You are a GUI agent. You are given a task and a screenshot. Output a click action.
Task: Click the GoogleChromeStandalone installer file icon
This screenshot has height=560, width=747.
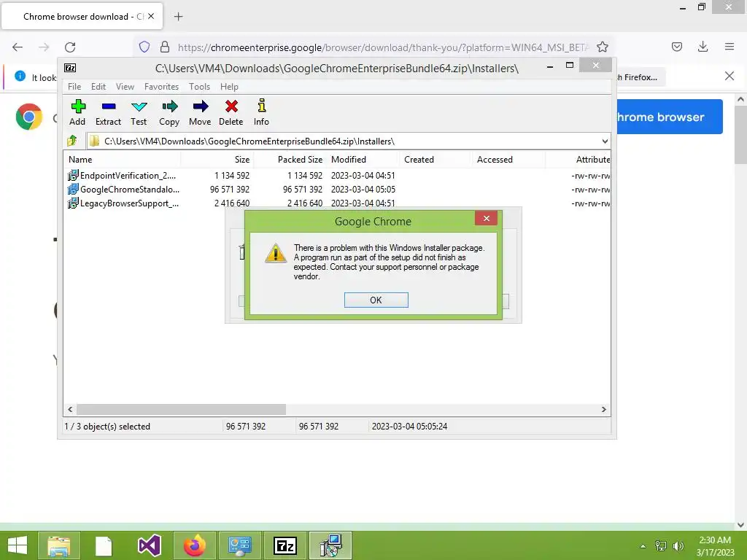[x=73, y=189]
